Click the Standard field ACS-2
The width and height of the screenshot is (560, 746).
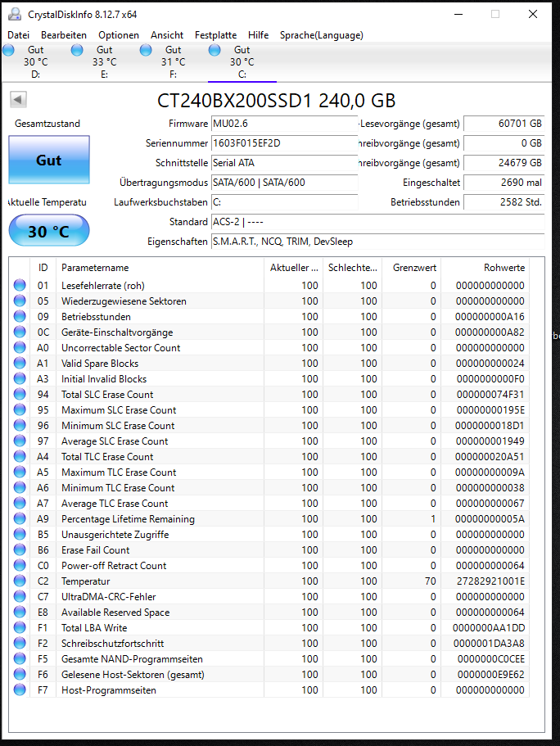tap(377, 222)
